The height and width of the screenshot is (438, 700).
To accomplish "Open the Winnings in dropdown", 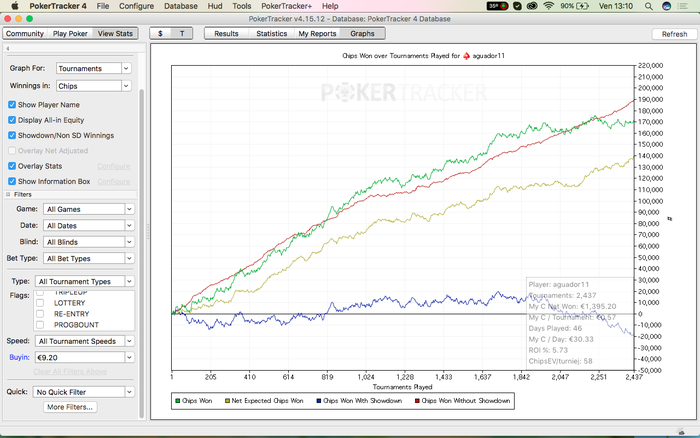I will tap(94, 86).
